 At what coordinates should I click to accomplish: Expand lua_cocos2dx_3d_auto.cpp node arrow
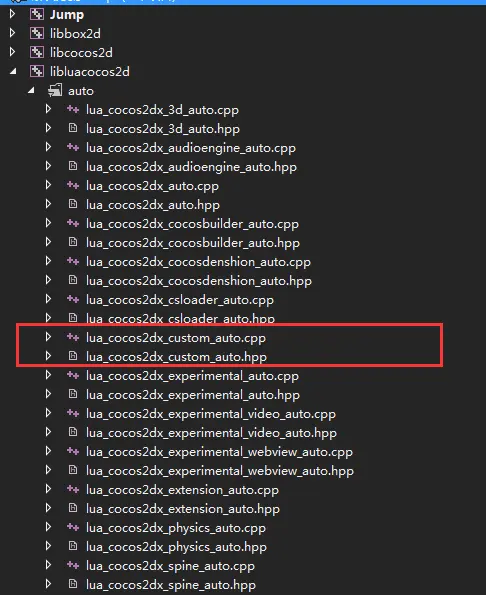point(48,109)
